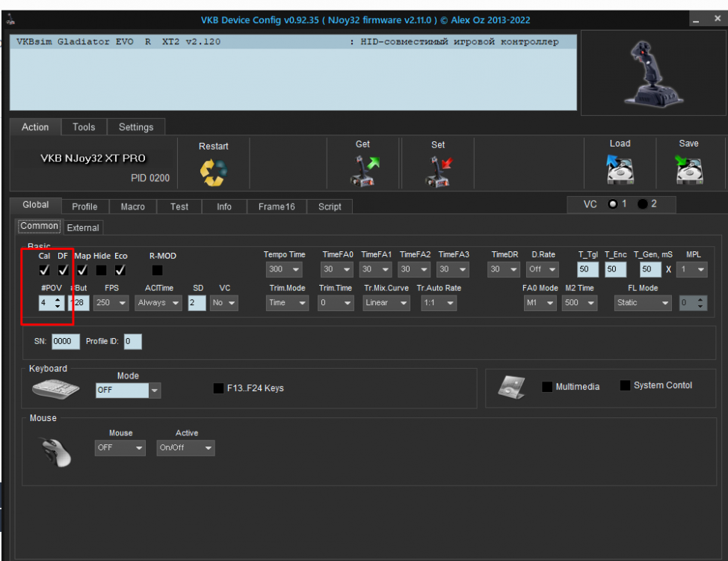Open the Tools tab
728x561 pixels.
(84, 127)
